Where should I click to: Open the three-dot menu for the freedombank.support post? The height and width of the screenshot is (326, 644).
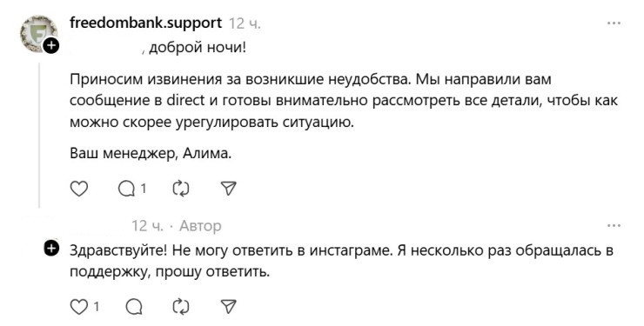(x=614, y=23)
